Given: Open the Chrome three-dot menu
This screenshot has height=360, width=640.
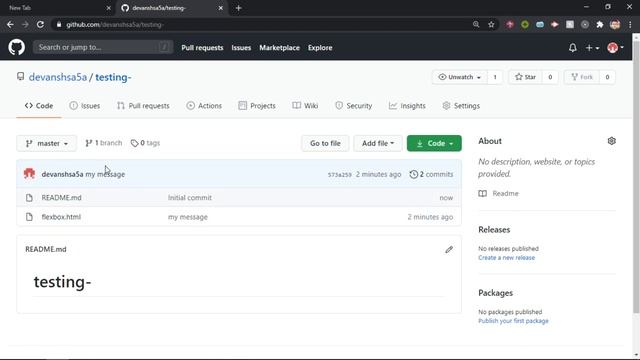Looking at the screenshot, I should coord(630,24).
